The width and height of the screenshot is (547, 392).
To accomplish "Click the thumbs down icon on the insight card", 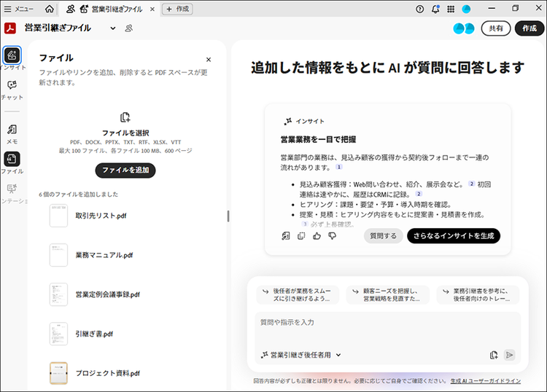I will click(332, 236).
